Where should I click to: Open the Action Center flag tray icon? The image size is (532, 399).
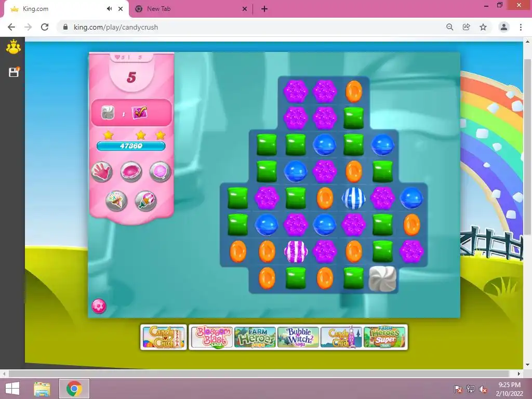click(x=458, y=389)
